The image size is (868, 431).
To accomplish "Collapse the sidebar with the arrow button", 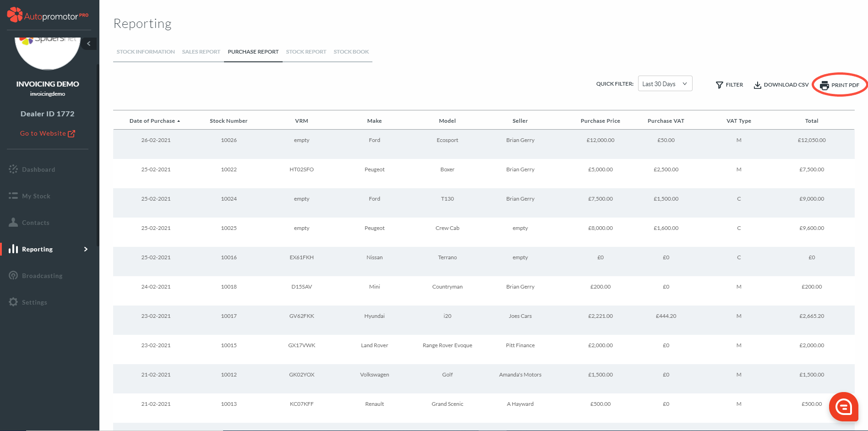I will click(x=89, y=44).
